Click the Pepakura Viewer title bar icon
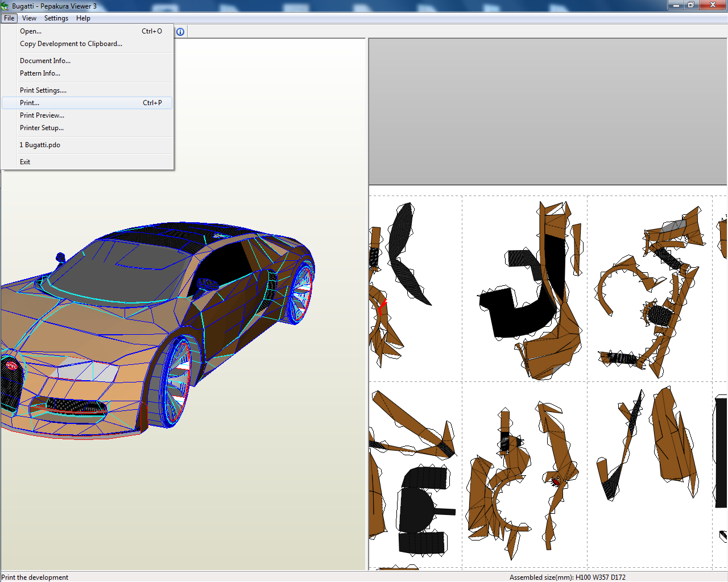This screenshot has height=582, width=728. [5, 5]
